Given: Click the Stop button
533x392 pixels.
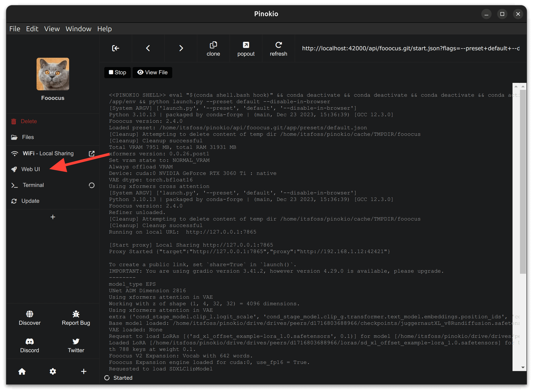Looking at the screenshot, I should 117,72.
